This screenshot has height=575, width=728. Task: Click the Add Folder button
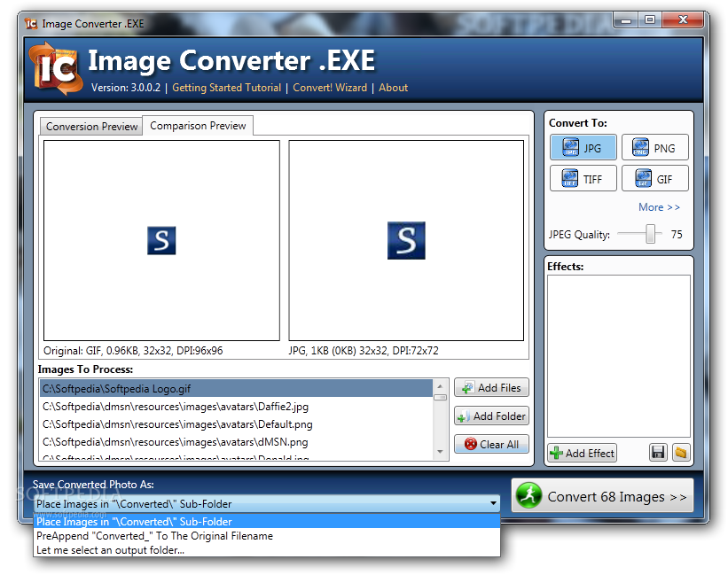491,416
